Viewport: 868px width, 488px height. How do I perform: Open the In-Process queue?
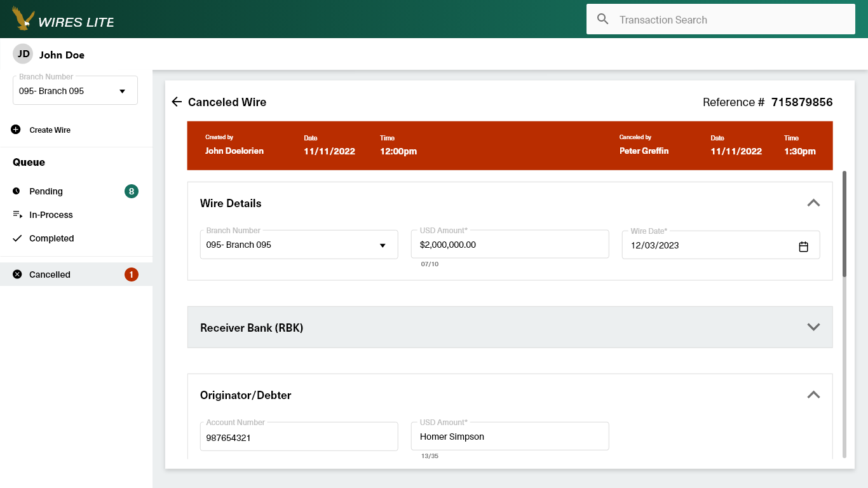[x=51, y=215]
